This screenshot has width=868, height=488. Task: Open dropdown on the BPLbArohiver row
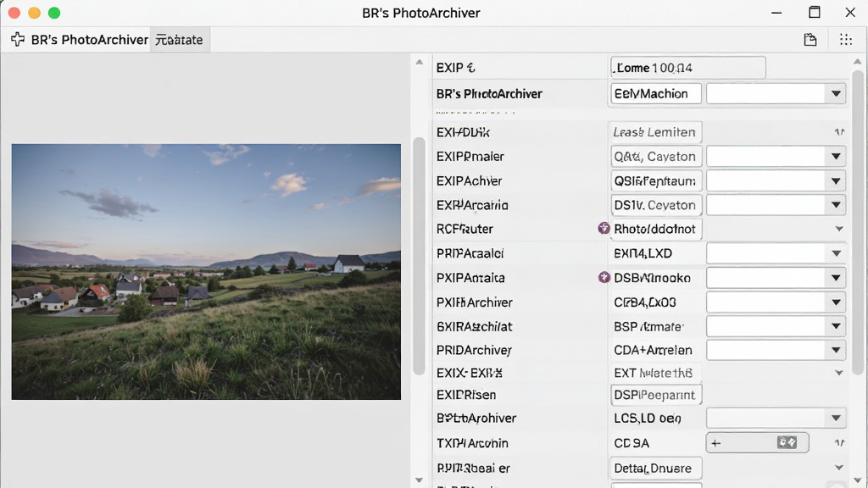836,418
